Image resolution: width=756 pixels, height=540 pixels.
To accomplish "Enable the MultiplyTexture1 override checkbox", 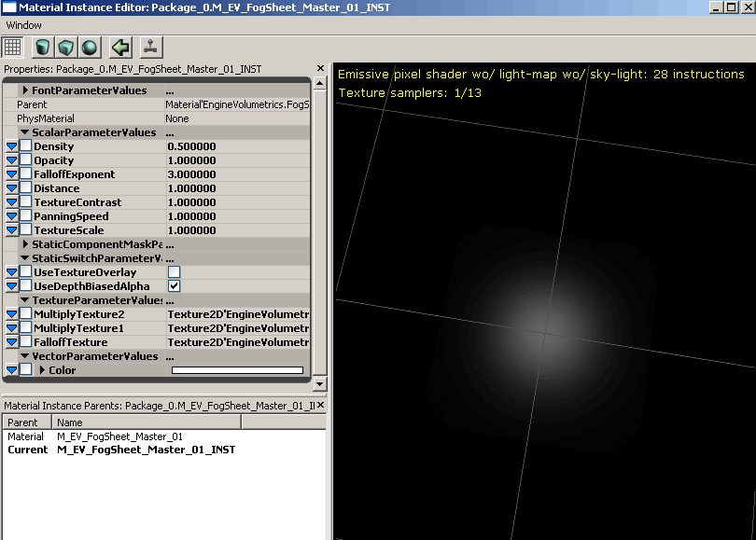I will pos(26,327).
